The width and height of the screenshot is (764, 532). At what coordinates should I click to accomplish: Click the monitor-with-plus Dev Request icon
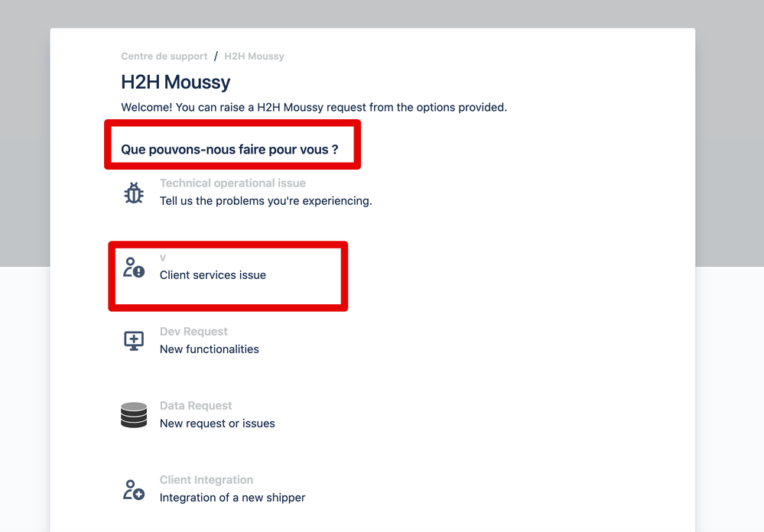pos(134,340)
